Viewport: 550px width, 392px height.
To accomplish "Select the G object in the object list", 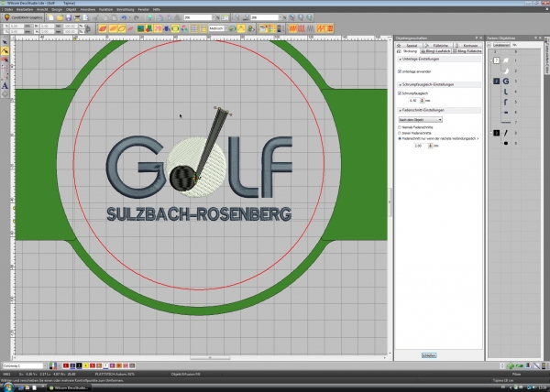I will [506, 82].
